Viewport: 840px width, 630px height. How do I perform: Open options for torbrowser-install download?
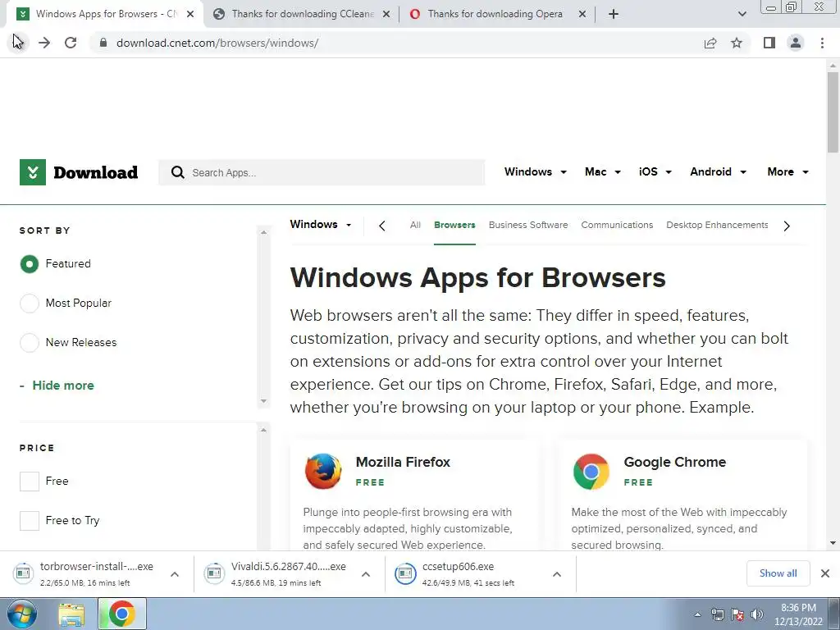[x=175, y=573]
